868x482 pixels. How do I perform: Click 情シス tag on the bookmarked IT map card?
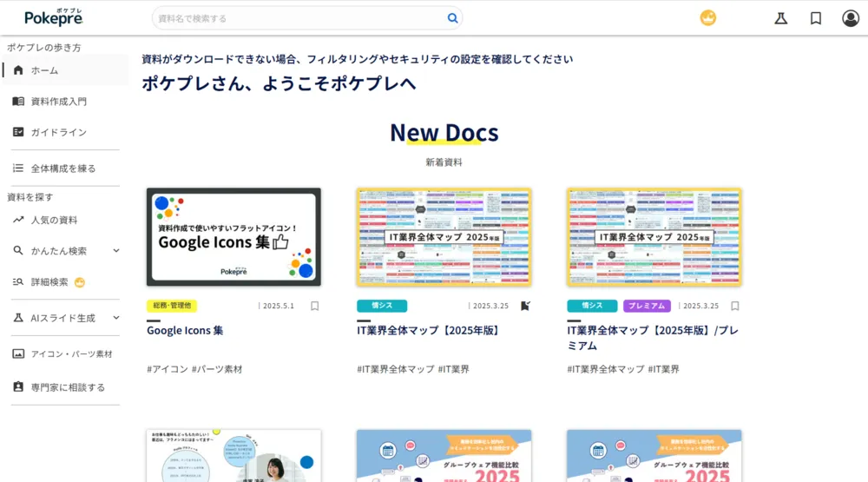click(382, 306)
